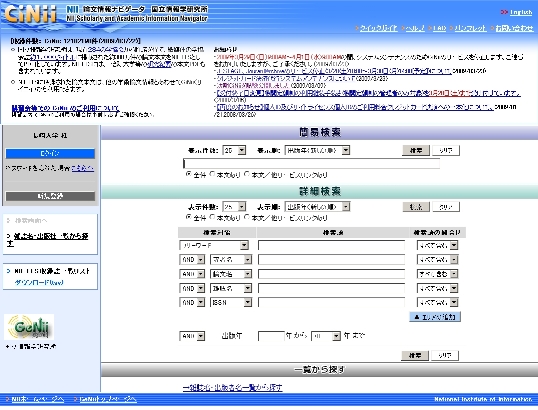Viewport: 538px width, 410px height.
Task: Switch site language via English link
Action: click(521, 12)
